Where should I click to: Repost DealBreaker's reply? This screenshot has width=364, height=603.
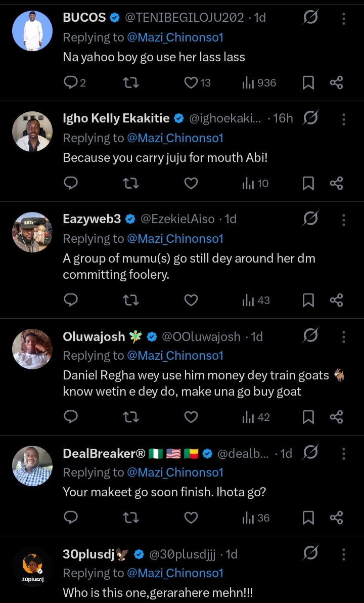point(131,518)
